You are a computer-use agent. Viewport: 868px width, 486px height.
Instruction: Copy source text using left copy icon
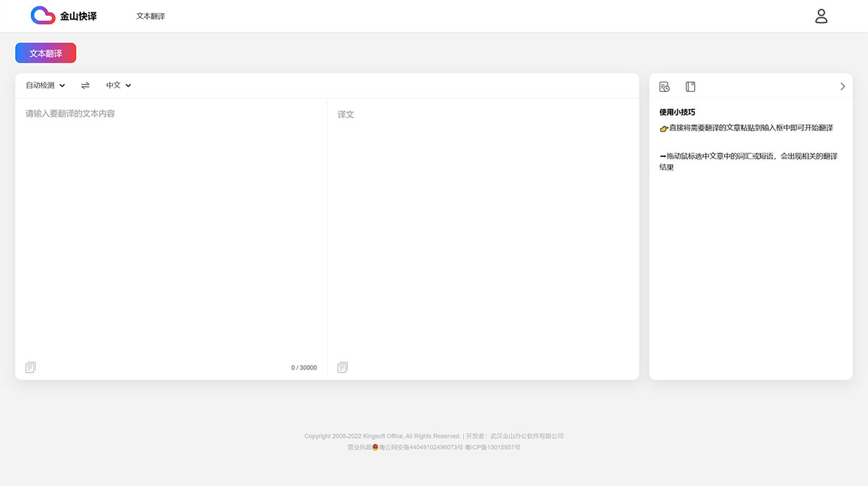tap(30, 367)
